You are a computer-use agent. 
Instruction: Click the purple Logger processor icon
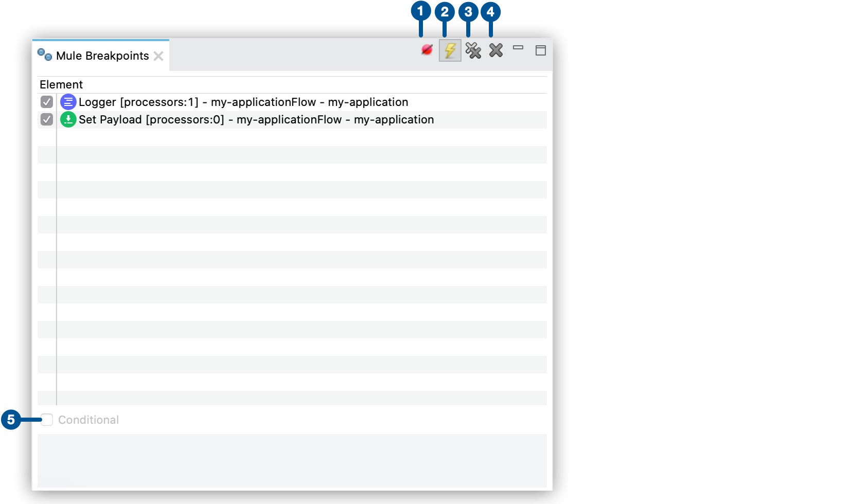pyautogui.click(x=68, y=102)
